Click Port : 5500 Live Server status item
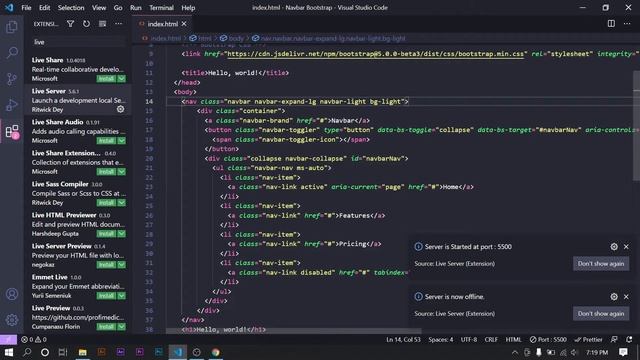The width and height of the screenshot is (640, 360). (x=548, y=340)
